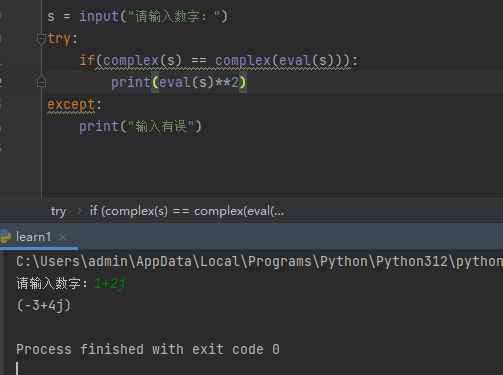503x375 pixels.
Task: Click the print("输入有误") line
Action: pyautogui.click(x=140, y=127)
